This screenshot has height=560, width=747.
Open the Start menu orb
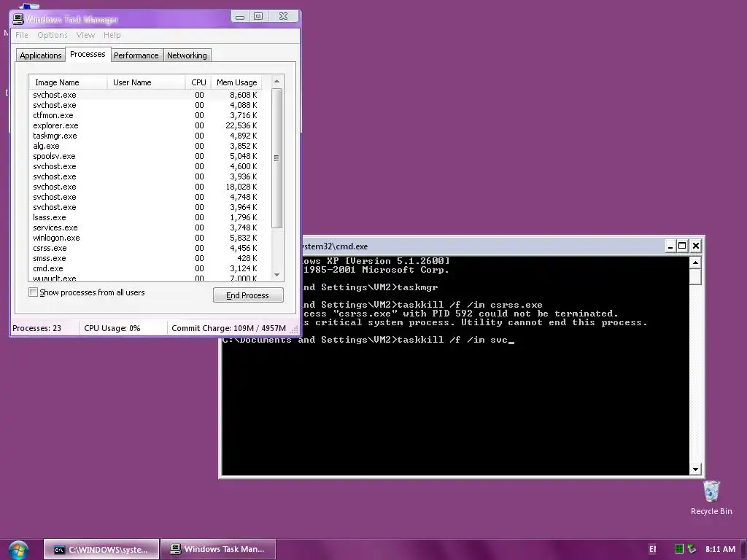[18, 550]
